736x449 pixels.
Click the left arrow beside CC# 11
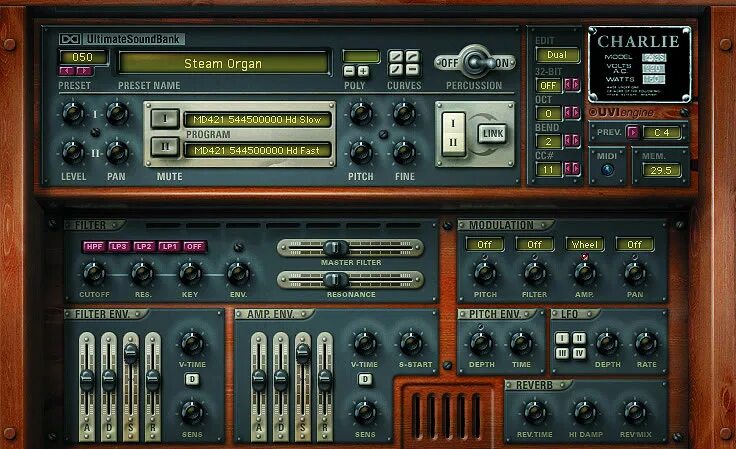click(567, 169)
